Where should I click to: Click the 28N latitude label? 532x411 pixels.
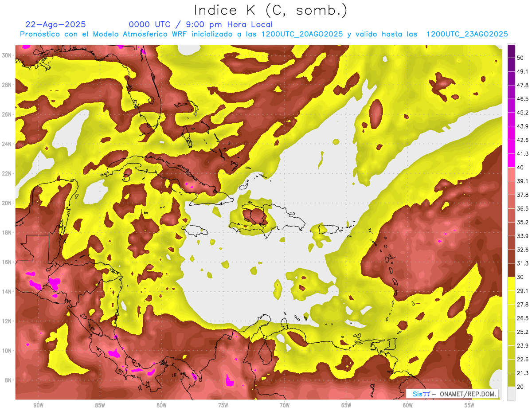(x=7, y=85)
